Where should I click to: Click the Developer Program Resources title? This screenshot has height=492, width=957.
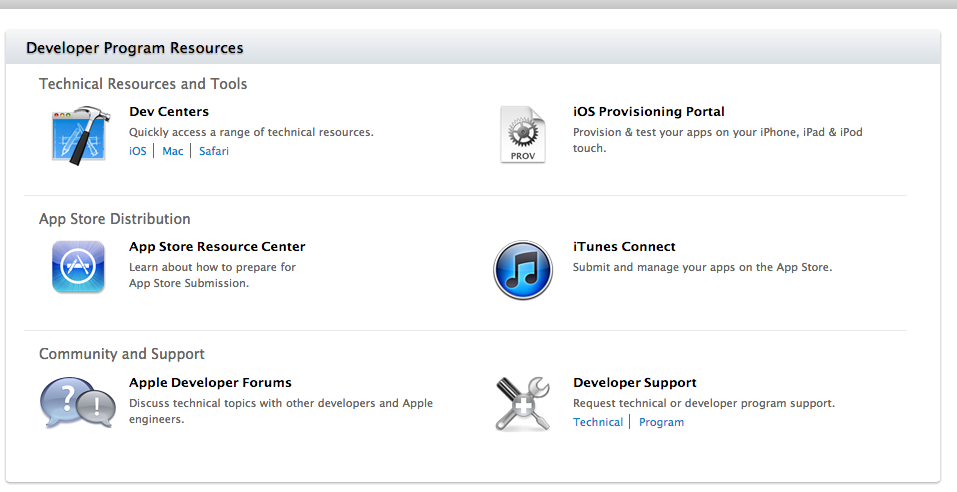tap(135, 48)
